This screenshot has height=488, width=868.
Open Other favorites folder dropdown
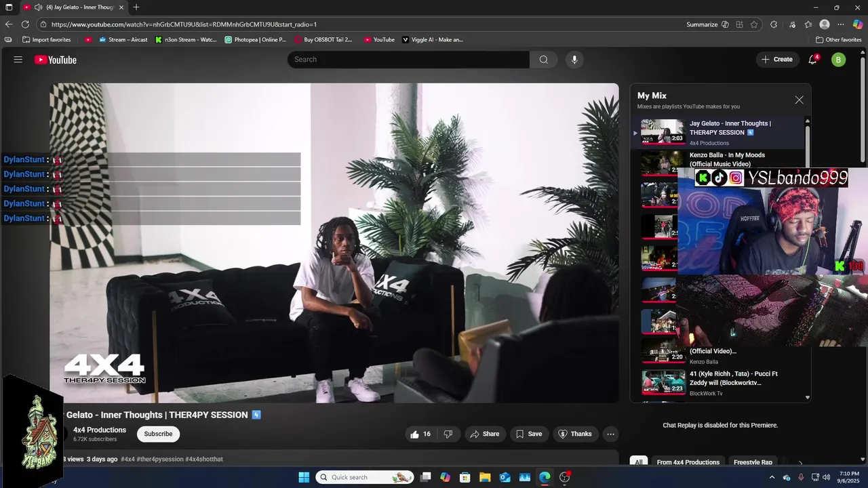[x=838, y=39]
